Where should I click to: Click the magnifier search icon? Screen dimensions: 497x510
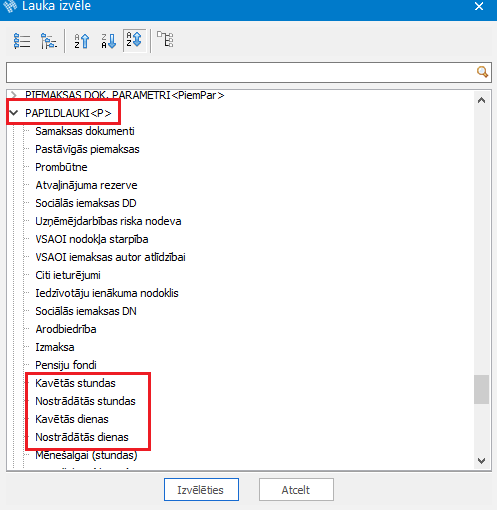pyautogui.click(x=482, y=72)
